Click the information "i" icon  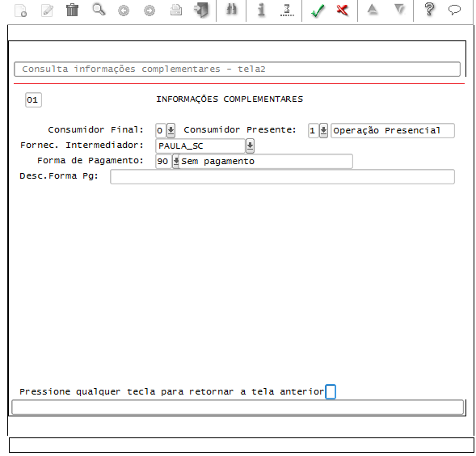point(261,10)
